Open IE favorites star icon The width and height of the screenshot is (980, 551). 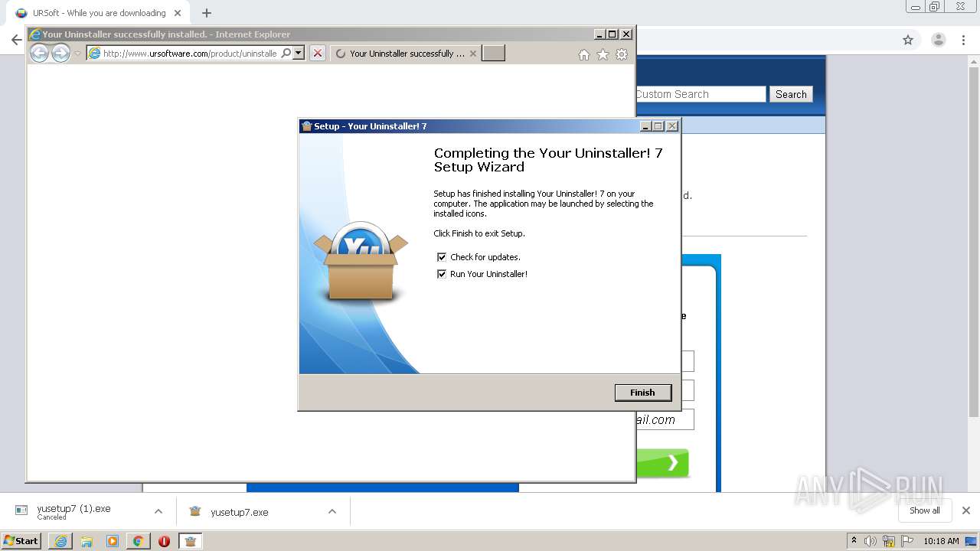(x=603, y=54)
